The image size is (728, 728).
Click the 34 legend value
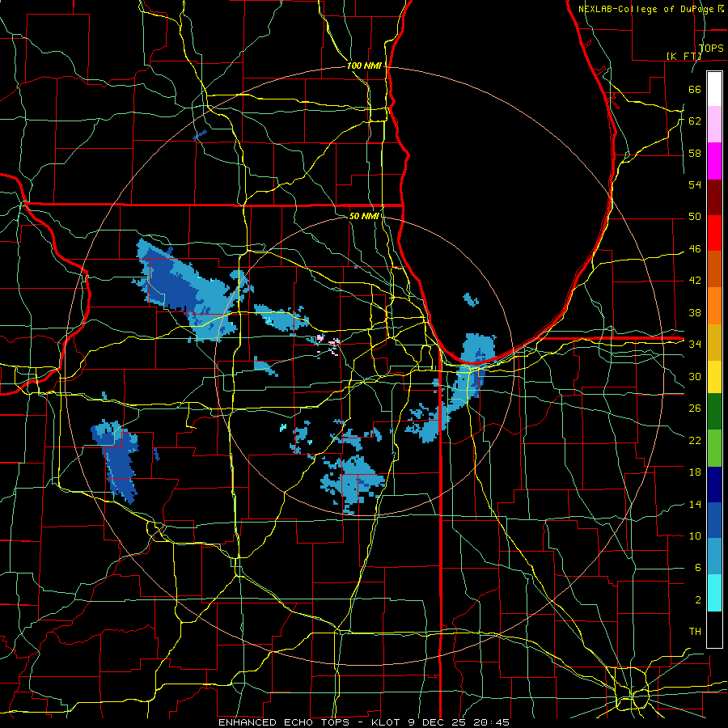[x=695, y=345]
